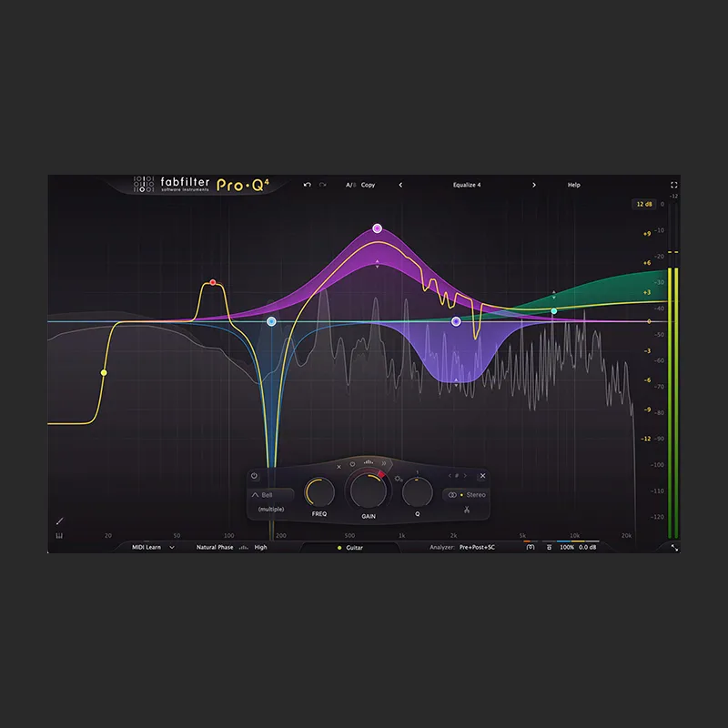Click the Q knob
728x728 pixels.
(x=418, y=492)
